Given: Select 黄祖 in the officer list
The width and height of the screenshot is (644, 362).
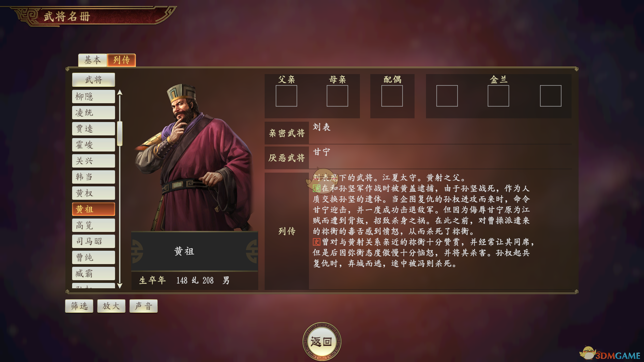Looking at the screenshot, I should [x=94, y=209].
